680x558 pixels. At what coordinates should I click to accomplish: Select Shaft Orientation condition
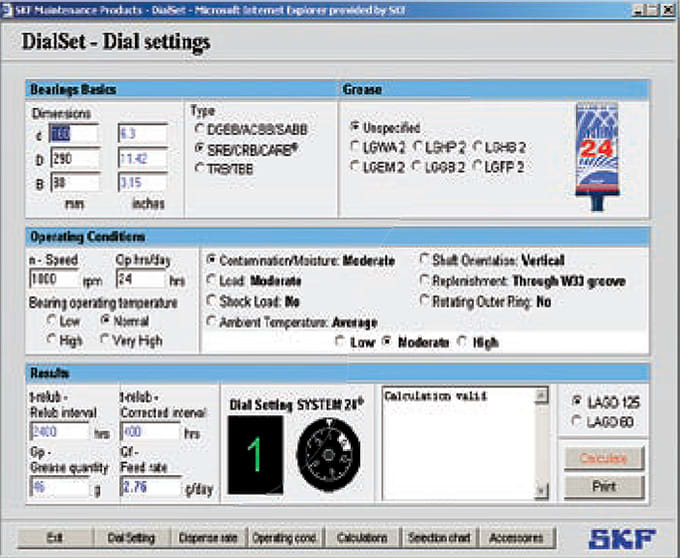[x=424, y=259]
